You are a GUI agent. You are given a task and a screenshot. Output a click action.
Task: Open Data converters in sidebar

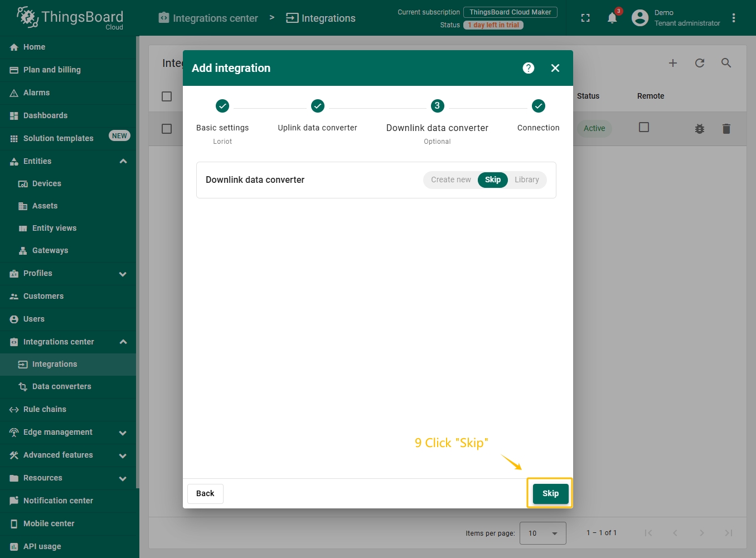point(61,386)
